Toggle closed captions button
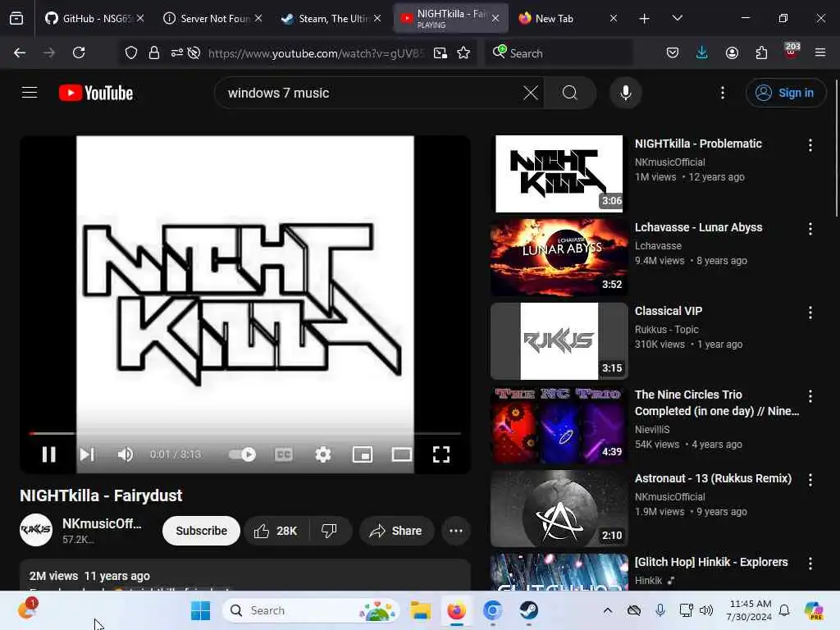 pos(283,454)
